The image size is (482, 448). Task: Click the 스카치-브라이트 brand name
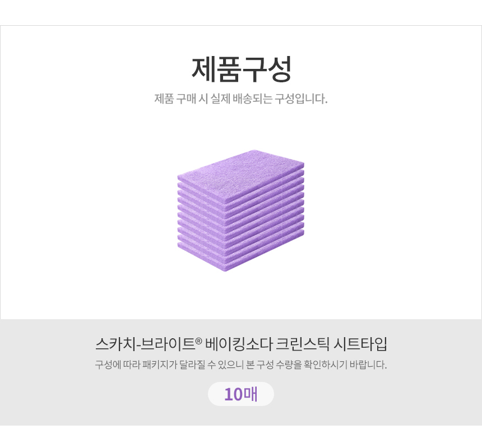pos(144,343)
